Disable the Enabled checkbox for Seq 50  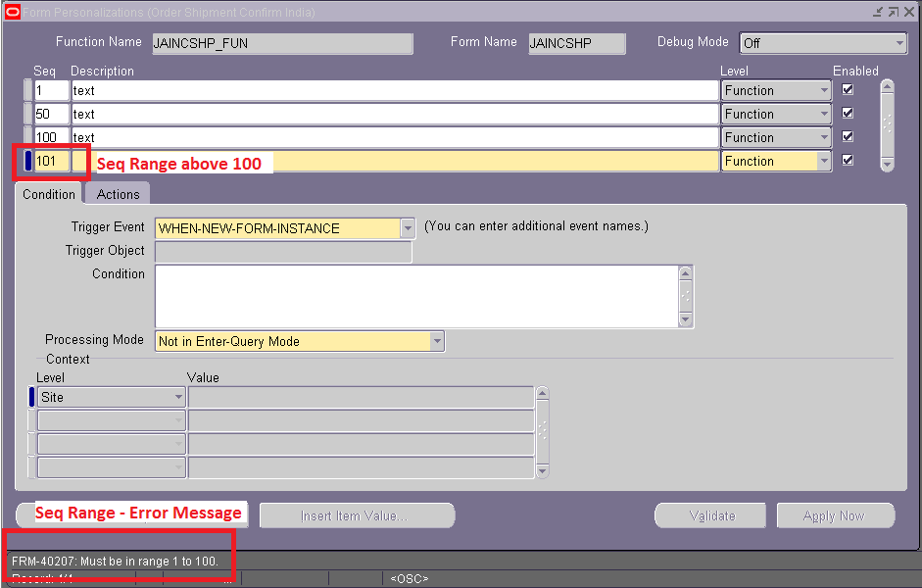click(x=847, y=112)
